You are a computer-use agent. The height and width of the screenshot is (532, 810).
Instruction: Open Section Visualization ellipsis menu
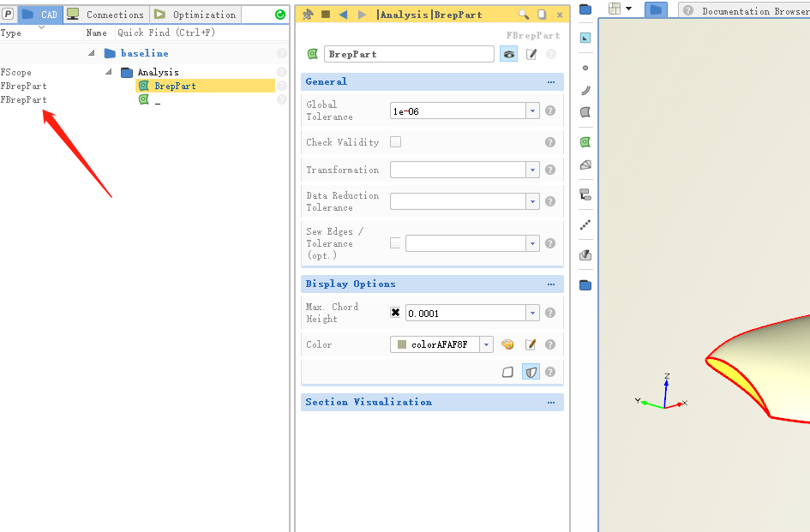tap(551, 403)
